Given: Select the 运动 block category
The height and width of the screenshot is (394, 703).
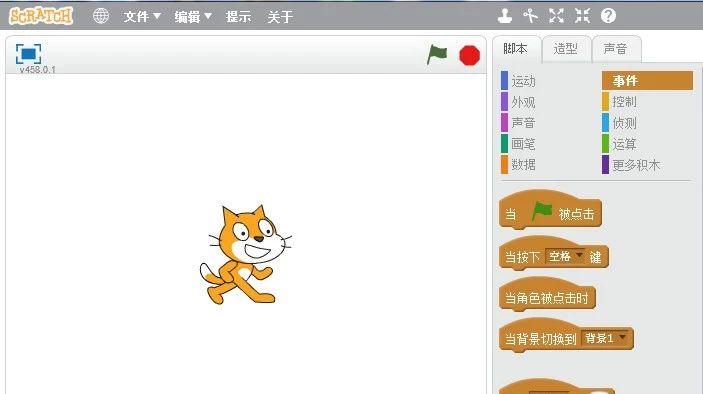Looking at the screenshot, I should tap(519, 81).
